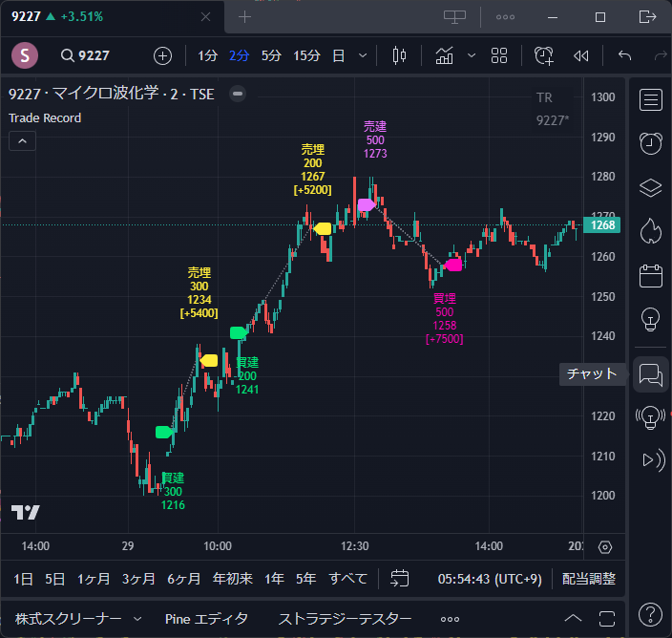The image size is (672, 638).
Task: Open the user profile avatar S
Action: click(25, 55)
